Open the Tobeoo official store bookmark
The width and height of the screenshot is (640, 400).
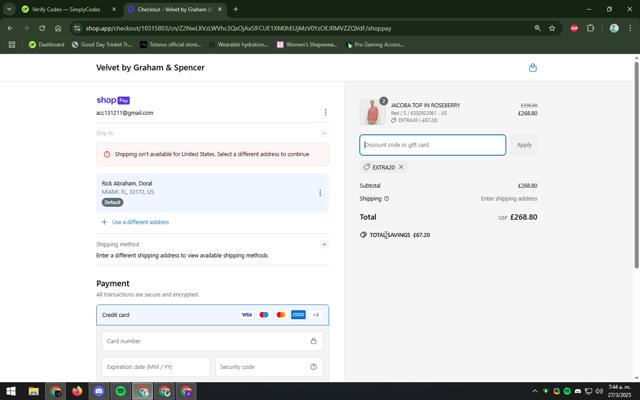[170, 44]
